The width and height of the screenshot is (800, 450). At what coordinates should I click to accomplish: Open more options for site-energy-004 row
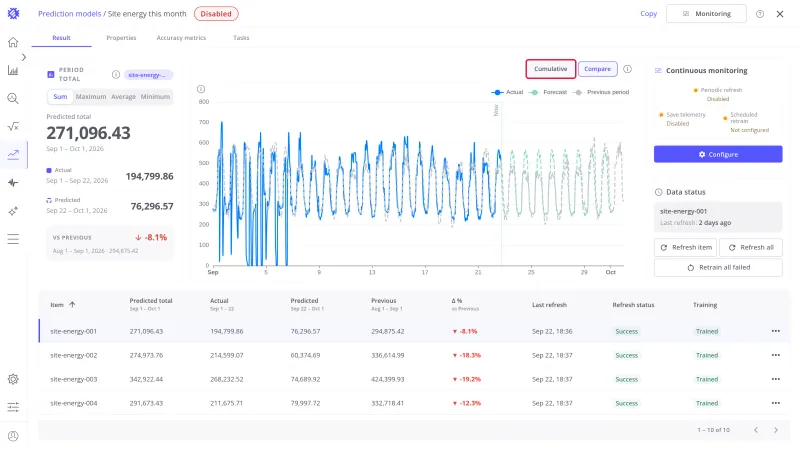coord(776,403)
